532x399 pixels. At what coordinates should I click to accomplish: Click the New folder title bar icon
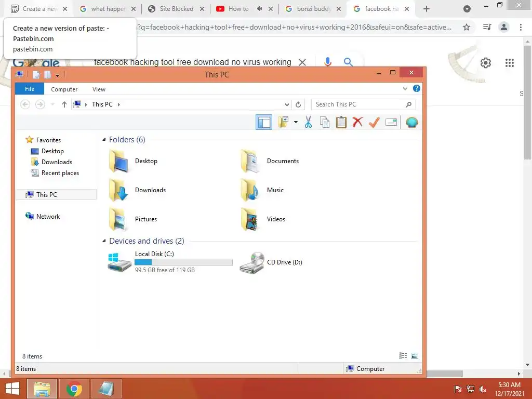47,75
